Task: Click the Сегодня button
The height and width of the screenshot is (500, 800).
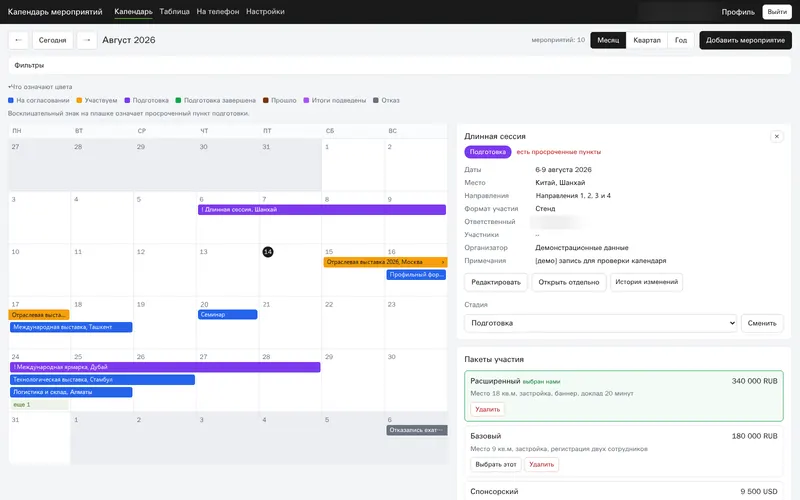Action: (x=53, y=40)
